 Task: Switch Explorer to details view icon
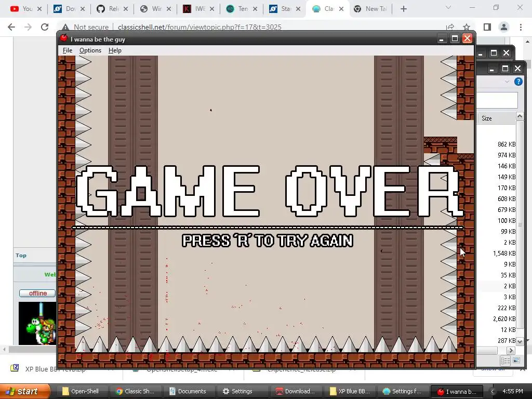pyautogui.click(x=505, y=361)
